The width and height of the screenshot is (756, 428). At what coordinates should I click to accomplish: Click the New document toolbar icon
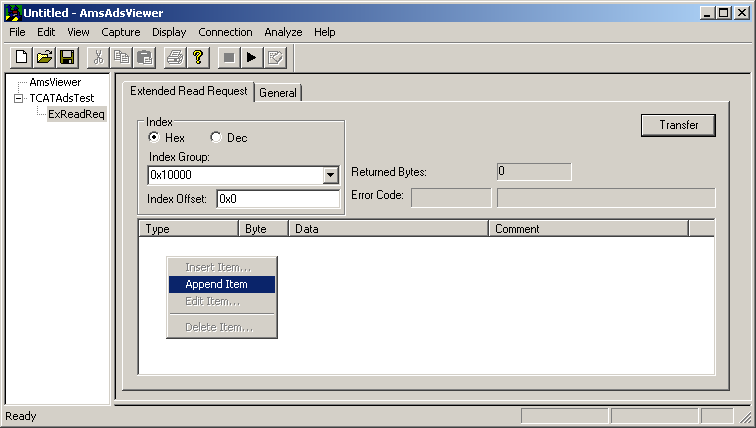[x=22, y=57]
